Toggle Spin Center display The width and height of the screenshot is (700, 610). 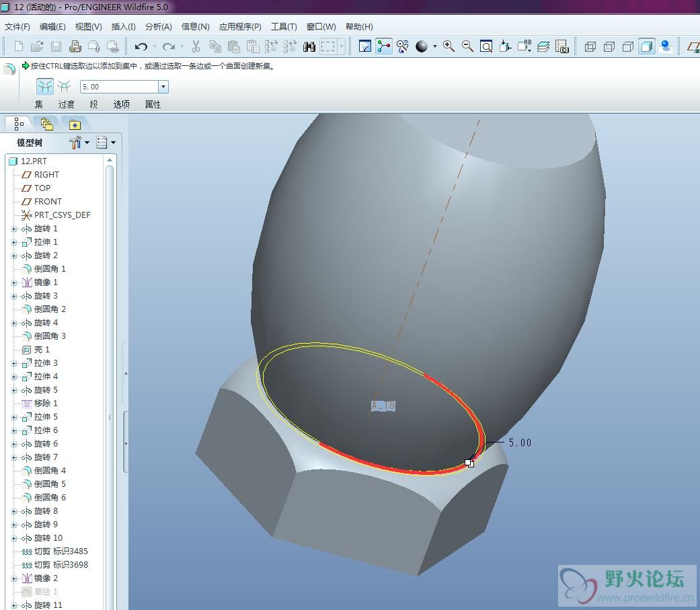[384, 46]
